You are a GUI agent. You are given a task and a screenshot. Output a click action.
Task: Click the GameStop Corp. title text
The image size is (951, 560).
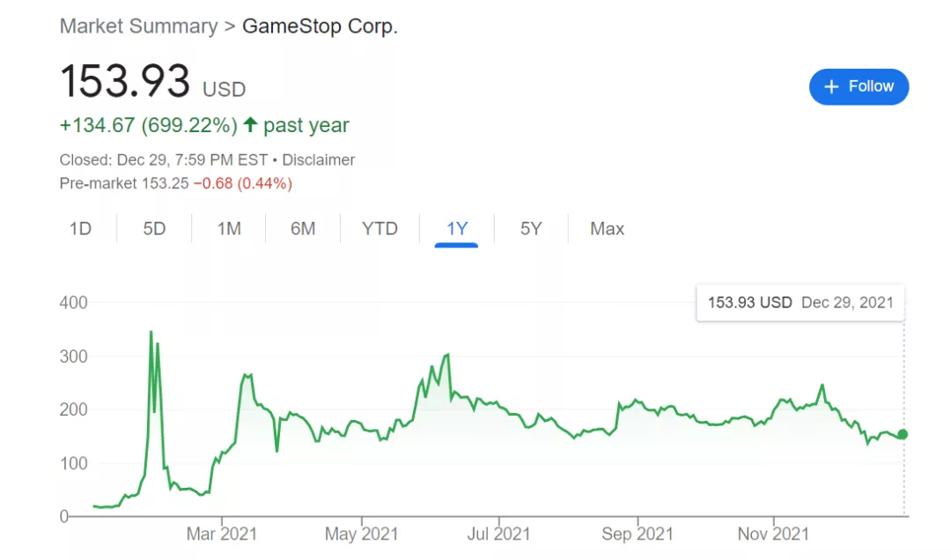tap(320, 26)
